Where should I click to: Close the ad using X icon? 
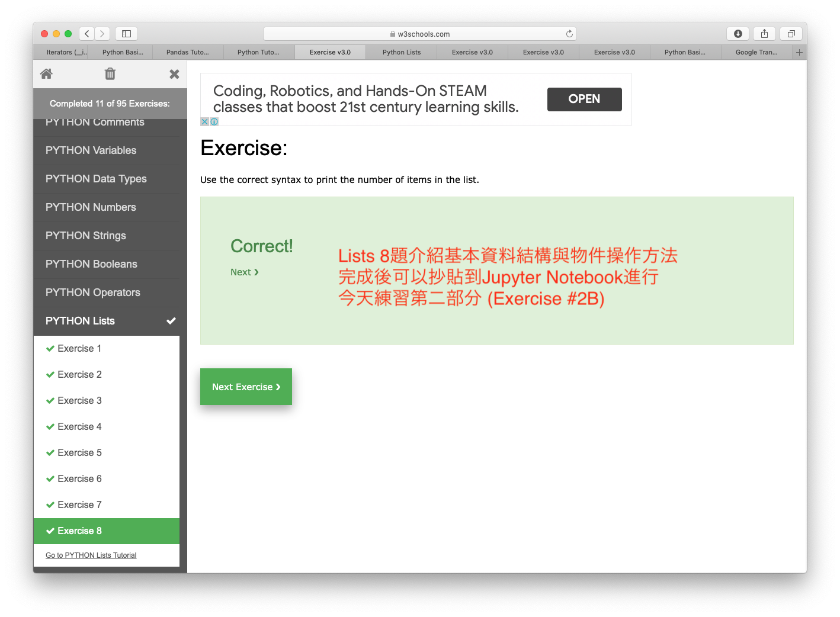point(204,121)
